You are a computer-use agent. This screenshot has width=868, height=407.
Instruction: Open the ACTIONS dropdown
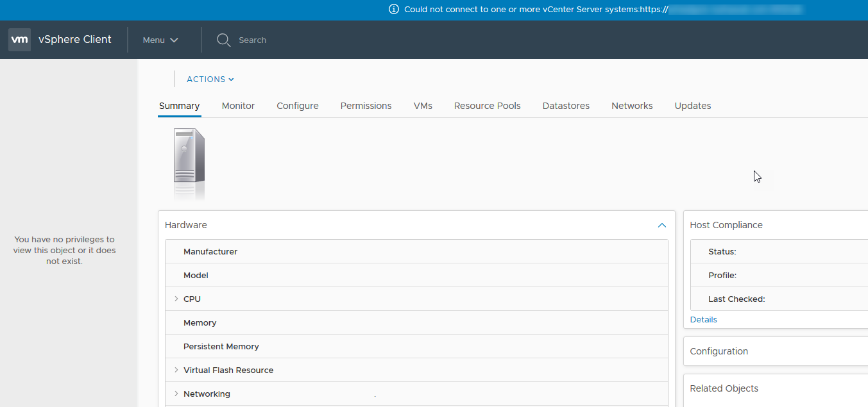pyautogui.click(x=210, y=79)
